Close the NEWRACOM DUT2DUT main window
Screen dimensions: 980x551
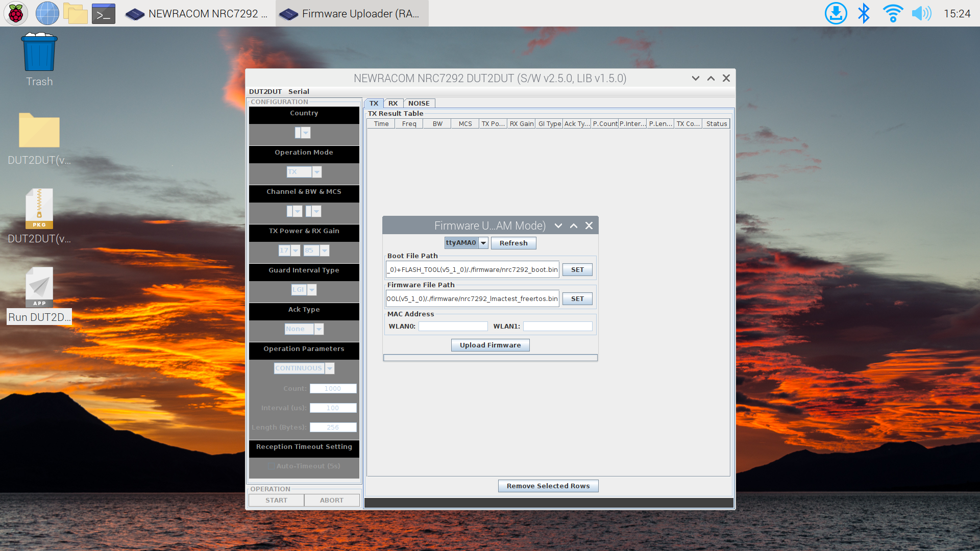point(726,78)
